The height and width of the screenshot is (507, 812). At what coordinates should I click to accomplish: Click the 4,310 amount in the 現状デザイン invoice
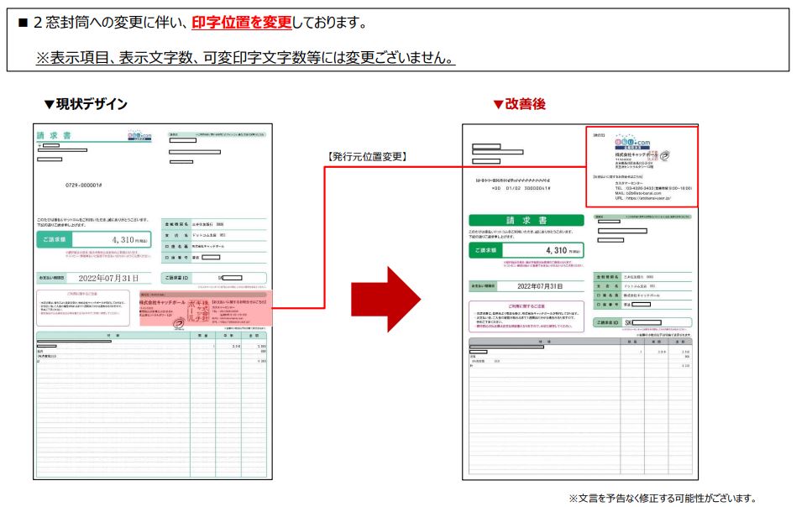123,240
